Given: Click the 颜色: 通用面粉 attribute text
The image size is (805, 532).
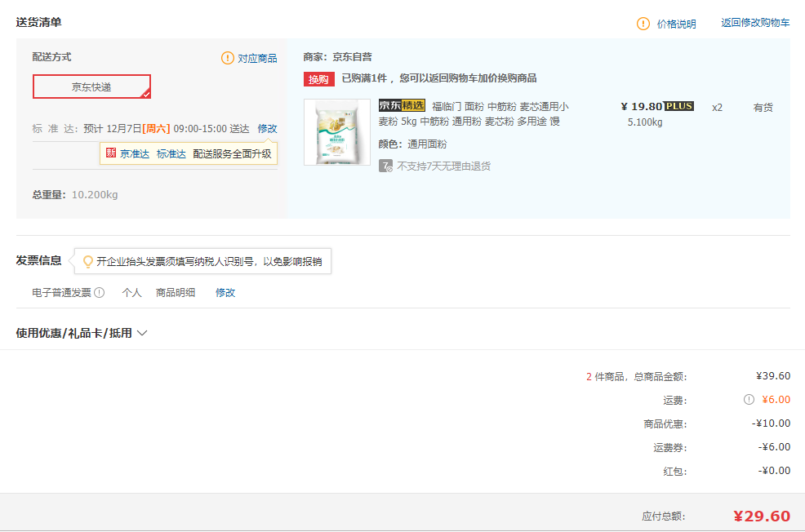Looking at the screenshot, I should coord(412,144).
